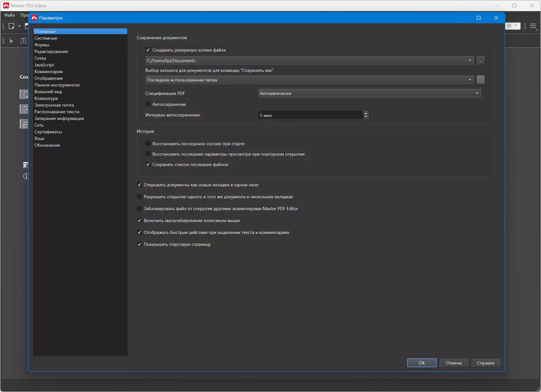Click the OK button
This screenshot has width=541, height=392.
coord(421,363)
